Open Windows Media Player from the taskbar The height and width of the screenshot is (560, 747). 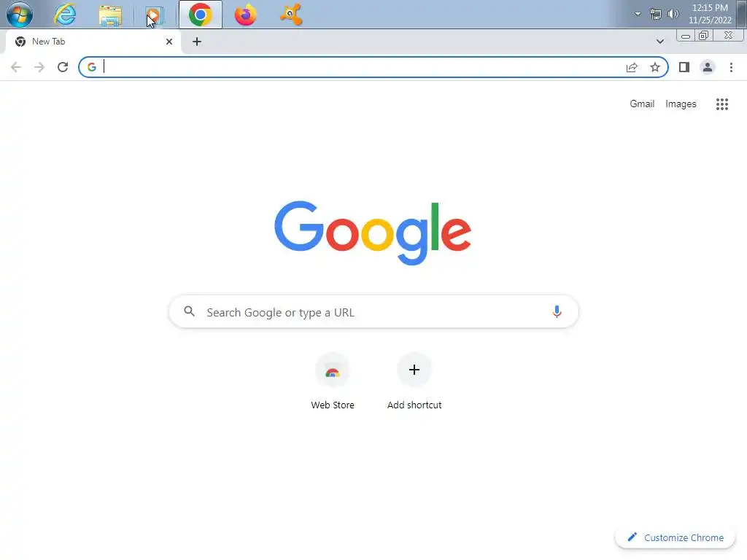(155, 15)
